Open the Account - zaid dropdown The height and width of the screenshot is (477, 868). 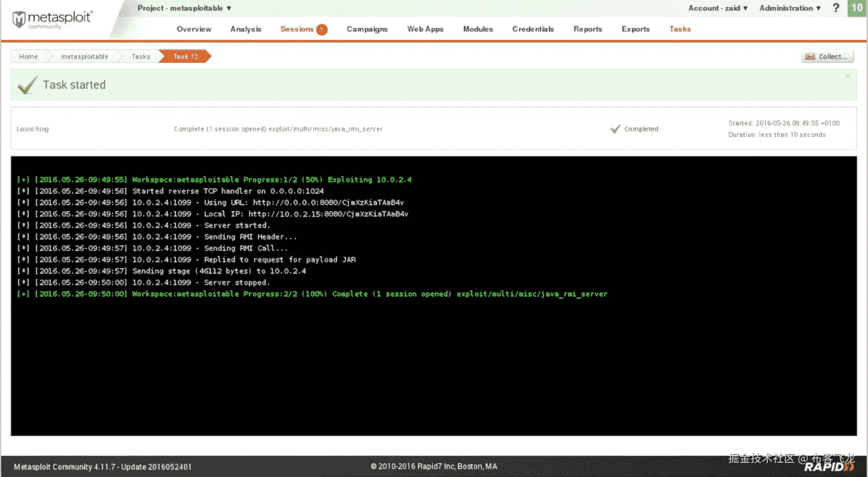(718, 8)
